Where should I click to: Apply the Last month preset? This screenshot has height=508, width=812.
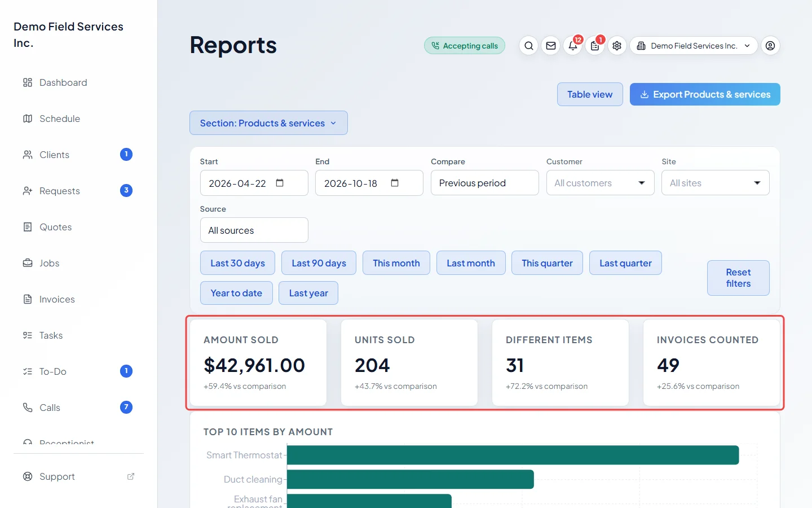[471, 263]
